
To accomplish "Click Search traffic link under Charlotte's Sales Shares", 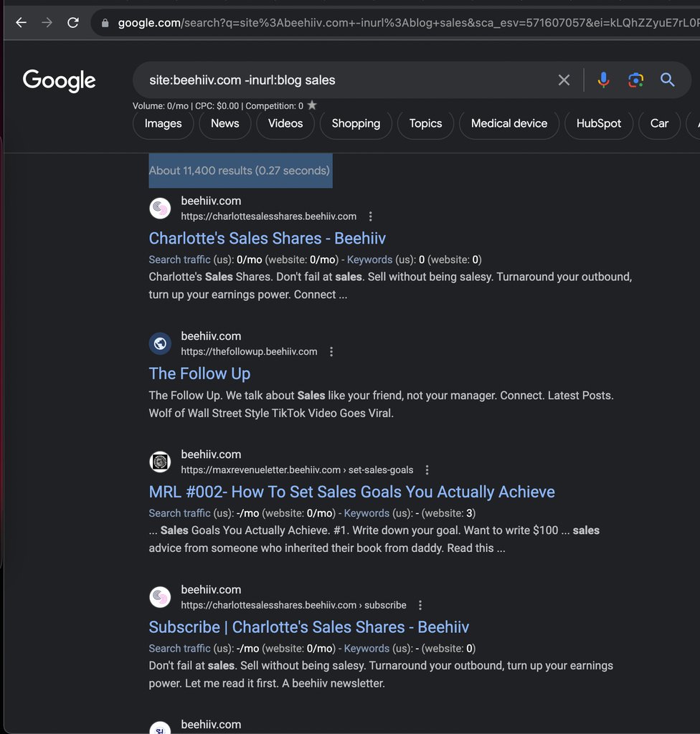I will pyautogui.click(x=179, y=259).
